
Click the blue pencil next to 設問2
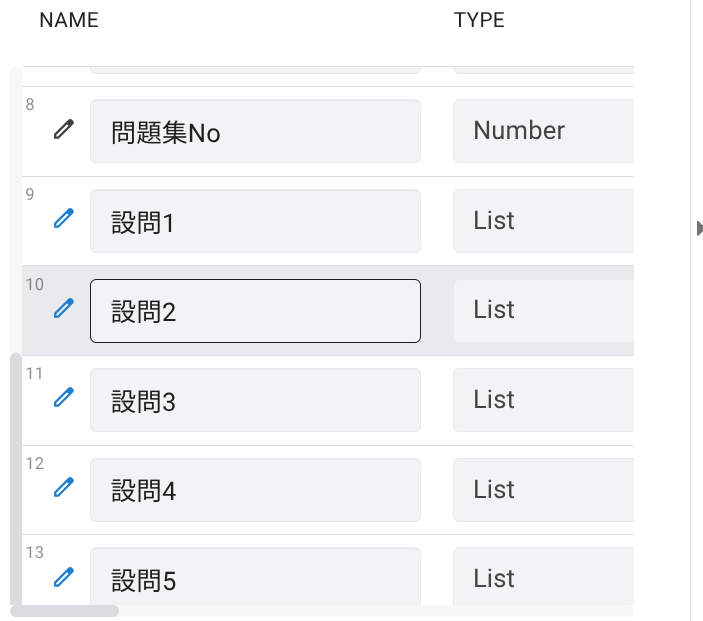pos(64,309)
